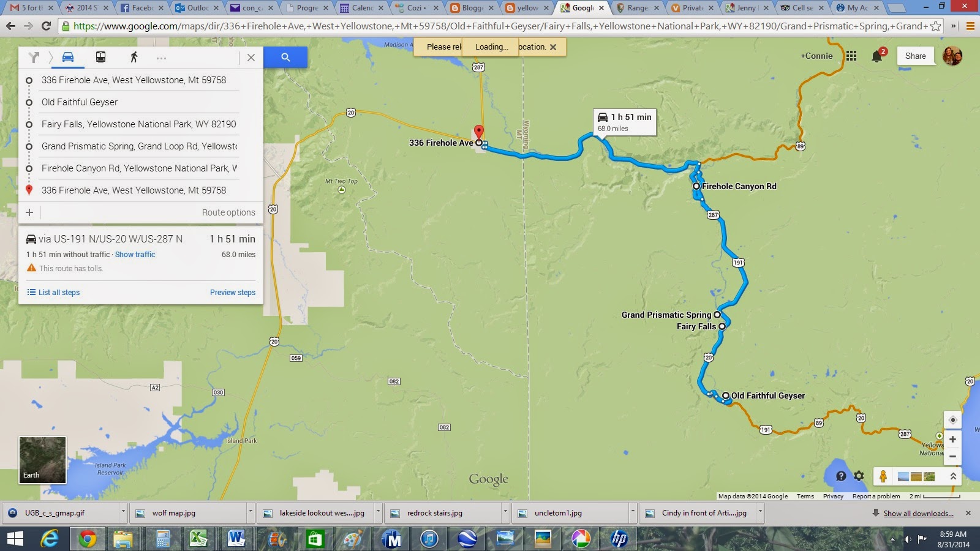Open the Chrome menu hamburger icon
The height and width of the screenshot is (551, 980).
970,26
